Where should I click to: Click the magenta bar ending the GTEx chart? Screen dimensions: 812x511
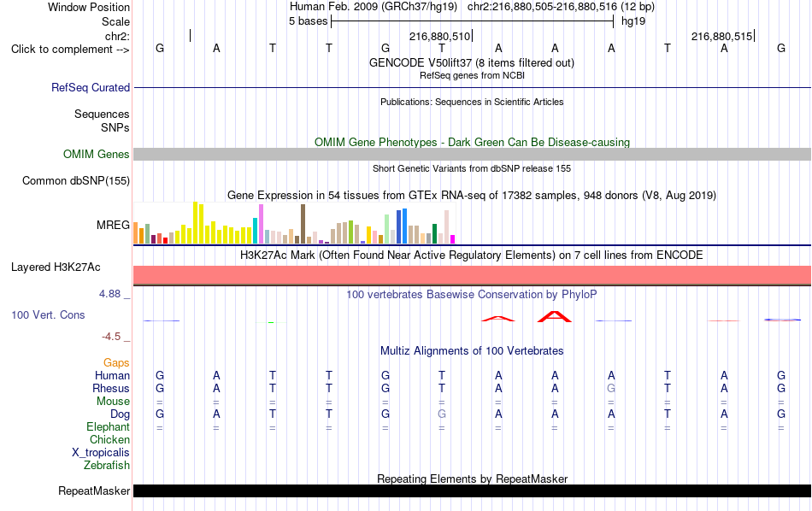453,239
